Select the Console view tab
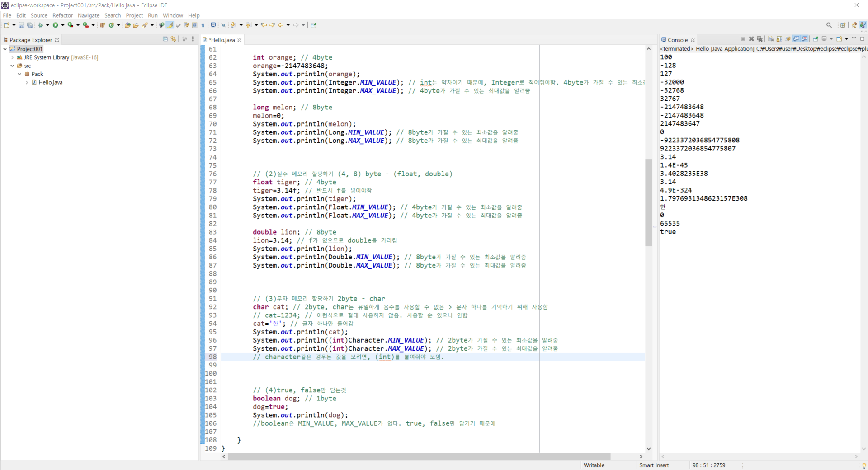Screen dimensions: 868x470 [678, 40]
